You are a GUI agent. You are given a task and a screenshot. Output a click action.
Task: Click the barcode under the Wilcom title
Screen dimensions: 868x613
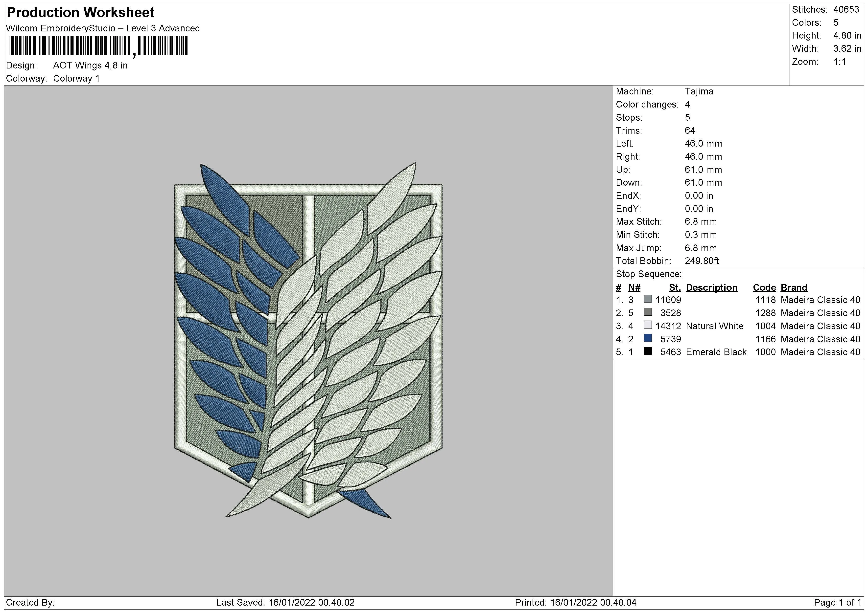(98, 46)
